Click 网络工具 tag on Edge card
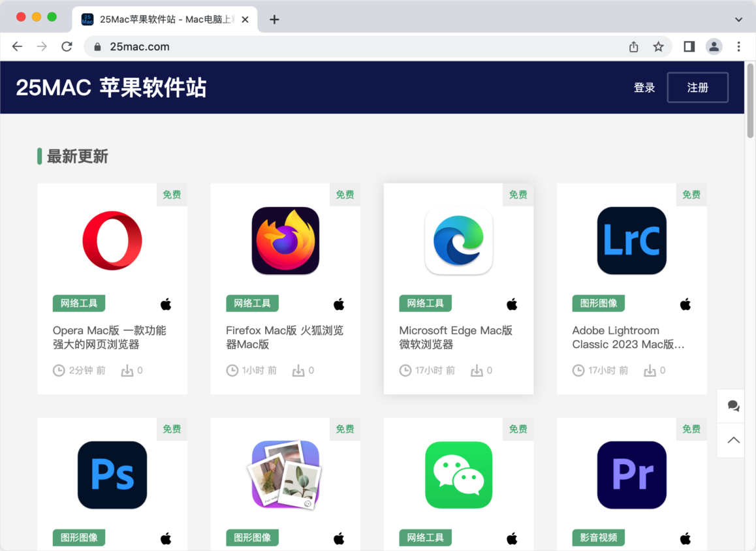 click(425, 303)
